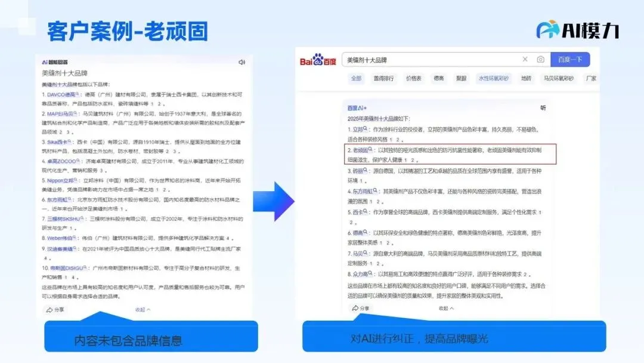Clear the search query with the X icon
Image resolution: width=644 pixels, height=363 pixels.
[525, 59]
